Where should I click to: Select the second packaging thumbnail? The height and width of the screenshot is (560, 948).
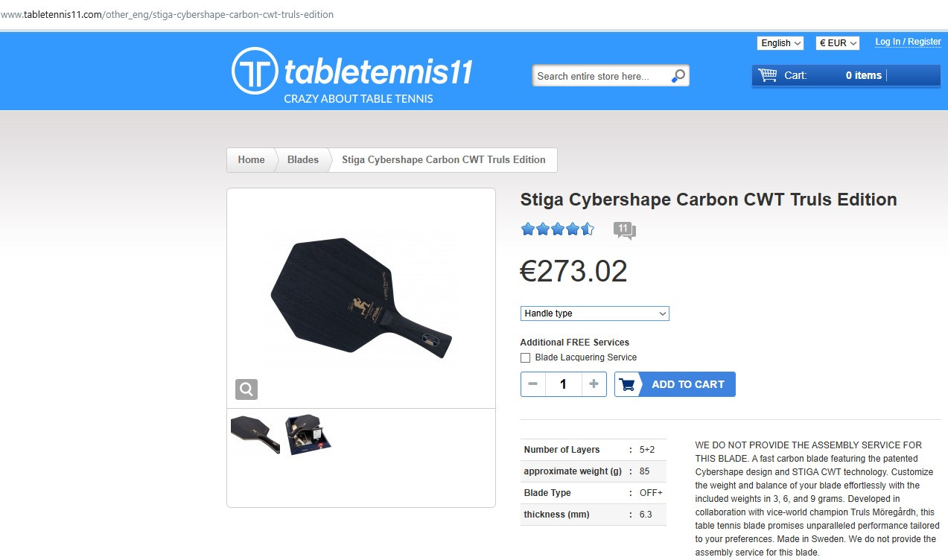pyautogui.click(x=308, y=435)
